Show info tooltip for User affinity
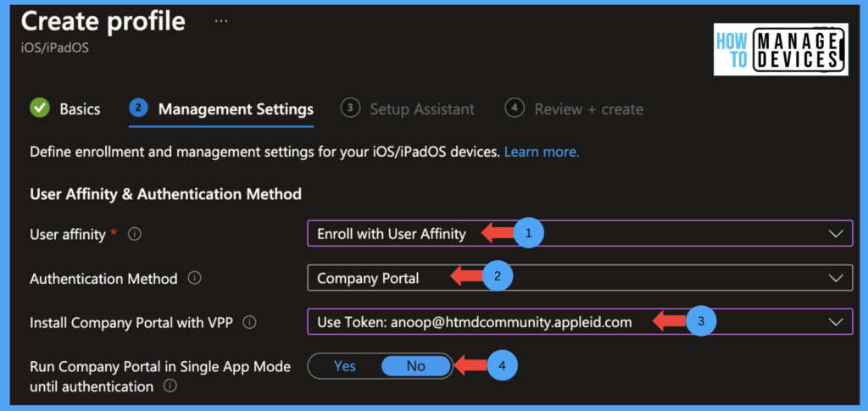Screen dimensions: 868x411 135,234
